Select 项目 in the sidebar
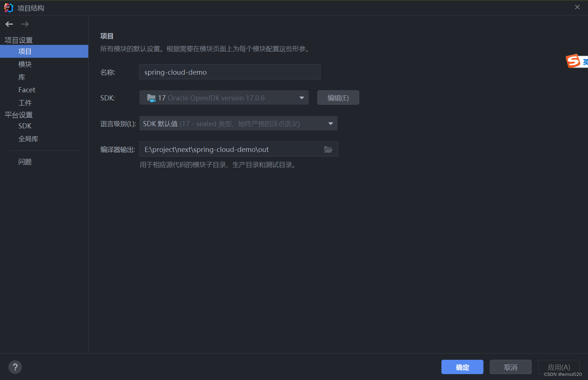588x380 pixels. pos(44,52)
